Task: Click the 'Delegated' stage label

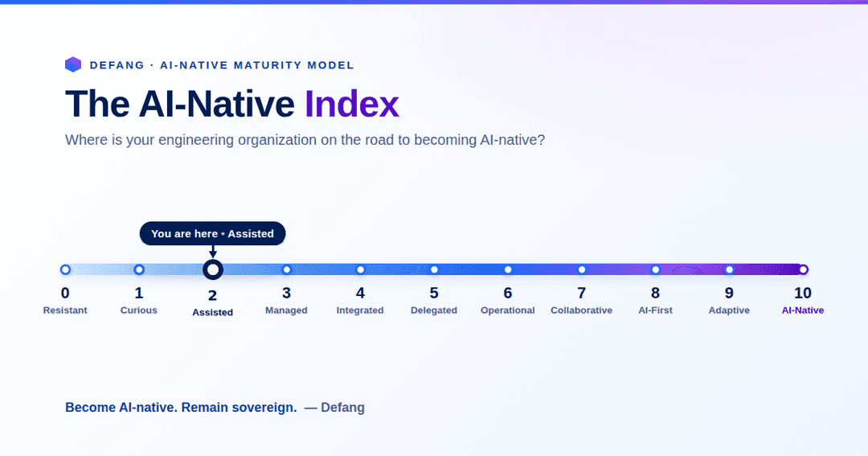Action: (434, 310)
